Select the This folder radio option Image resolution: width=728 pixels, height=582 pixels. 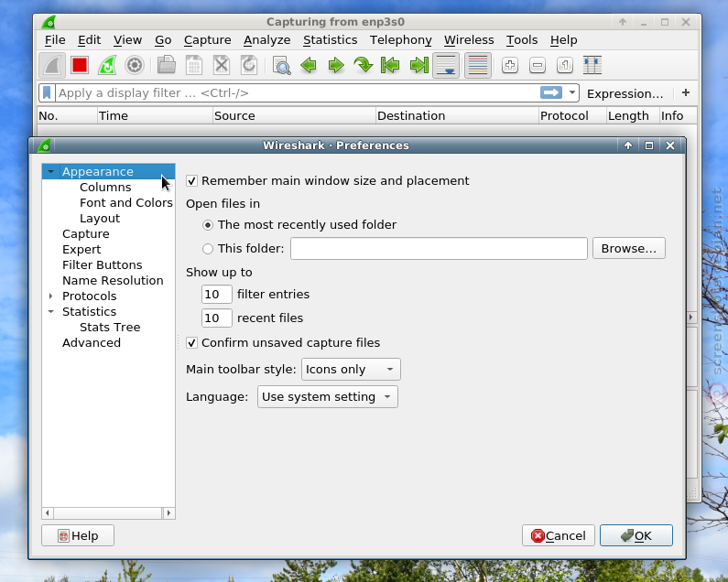click(x=208, y=249)
